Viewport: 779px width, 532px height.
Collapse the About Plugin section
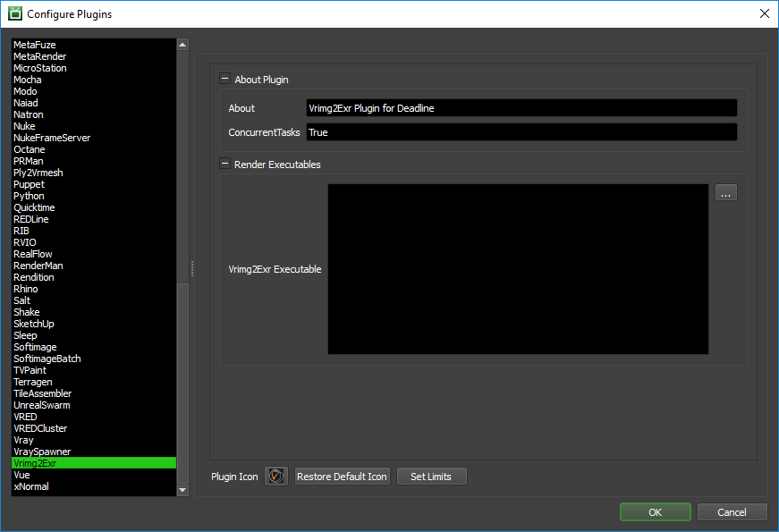point(224,80)
